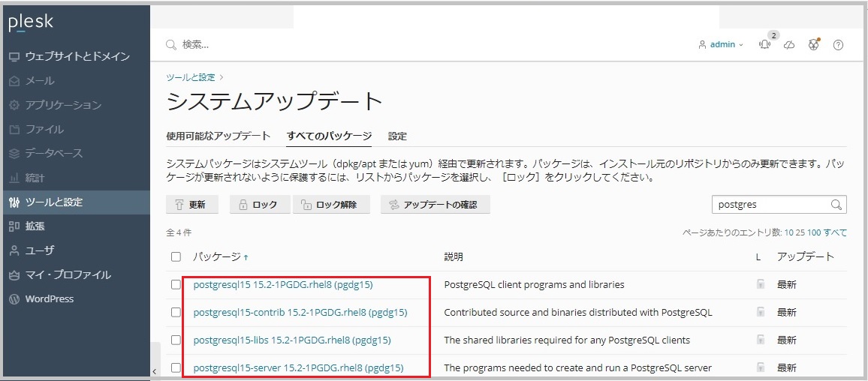Show すべて entries per page
Viewport: 868px width, 381px height.
pyautogui.click(x=836, y=232)
